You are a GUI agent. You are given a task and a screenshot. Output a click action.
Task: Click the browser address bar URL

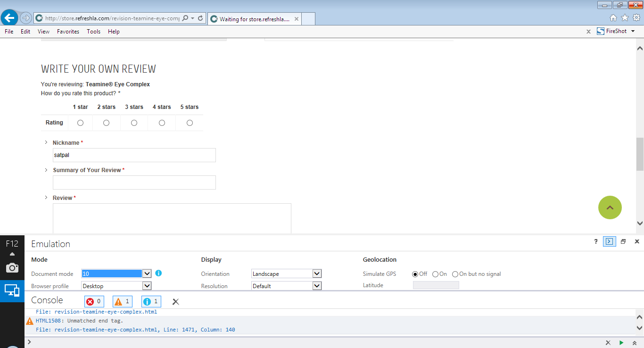112,18
